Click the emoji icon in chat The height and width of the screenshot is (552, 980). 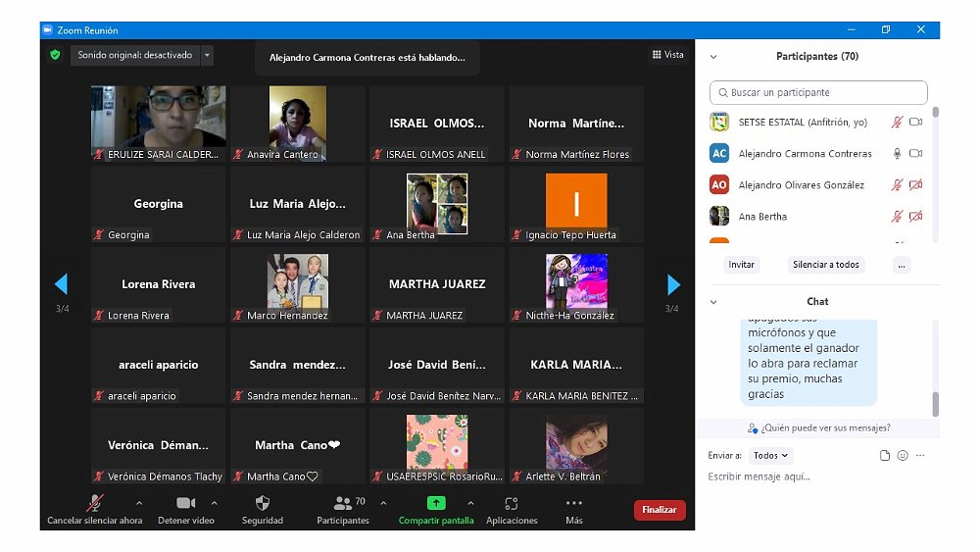click(x=903, y=456)
